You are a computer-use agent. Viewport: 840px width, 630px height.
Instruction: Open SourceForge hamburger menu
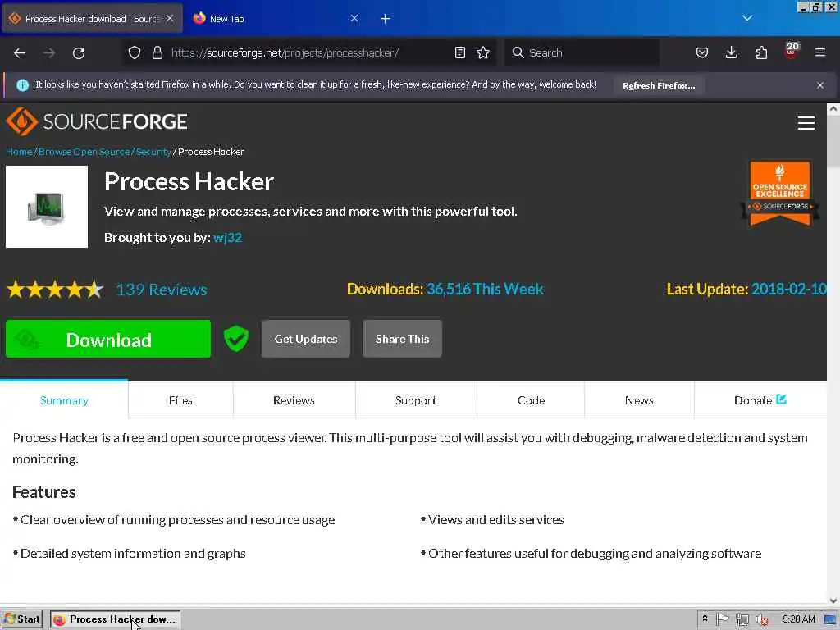806,123
